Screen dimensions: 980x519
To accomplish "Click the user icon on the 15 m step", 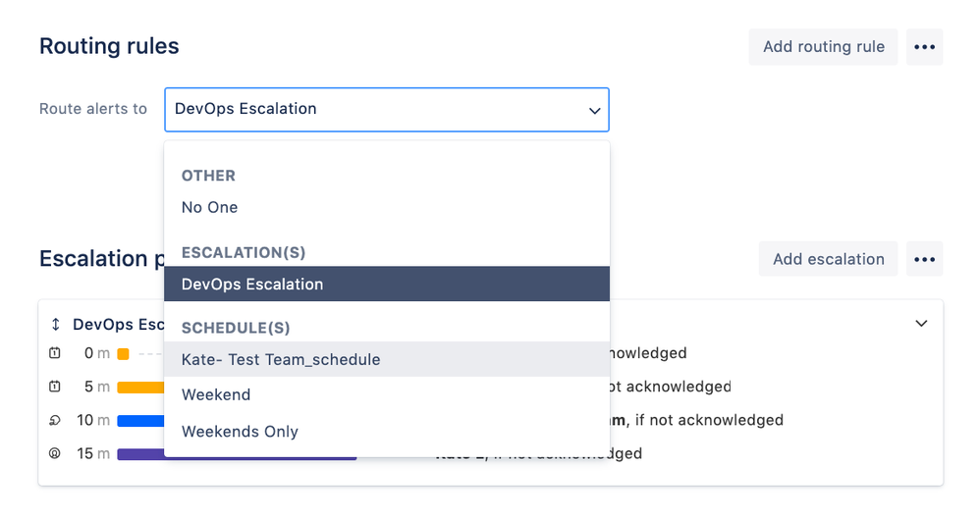I will 56,453.
